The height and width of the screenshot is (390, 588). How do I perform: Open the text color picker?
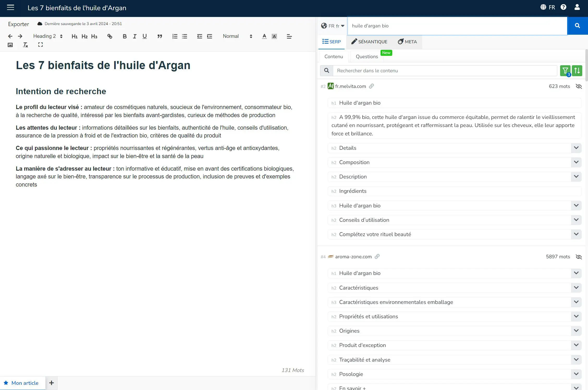264,36
